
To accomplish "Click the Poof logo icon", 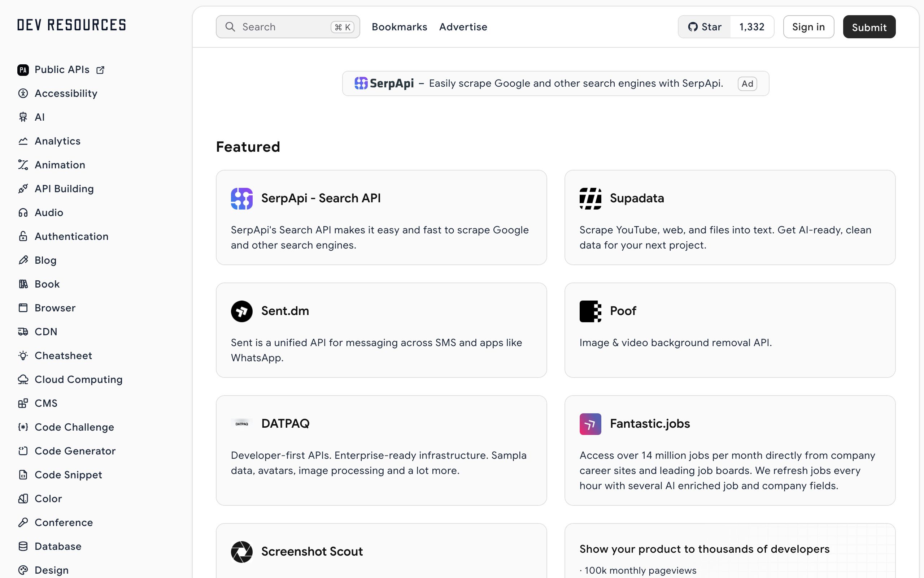I will pyautogui.click(x=590, y=311).
